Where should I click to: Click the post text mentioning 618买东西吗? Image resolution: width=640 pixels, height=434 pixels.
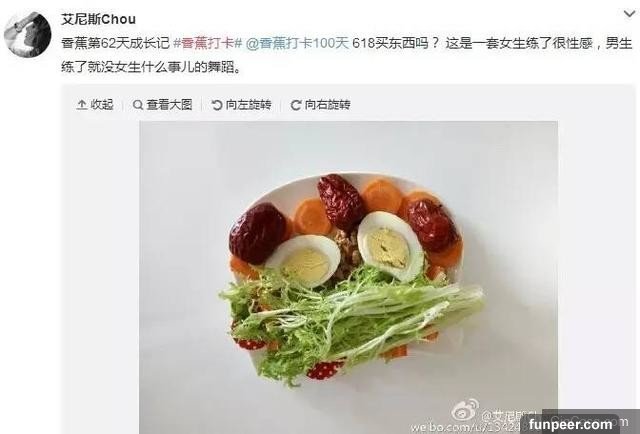394,43
